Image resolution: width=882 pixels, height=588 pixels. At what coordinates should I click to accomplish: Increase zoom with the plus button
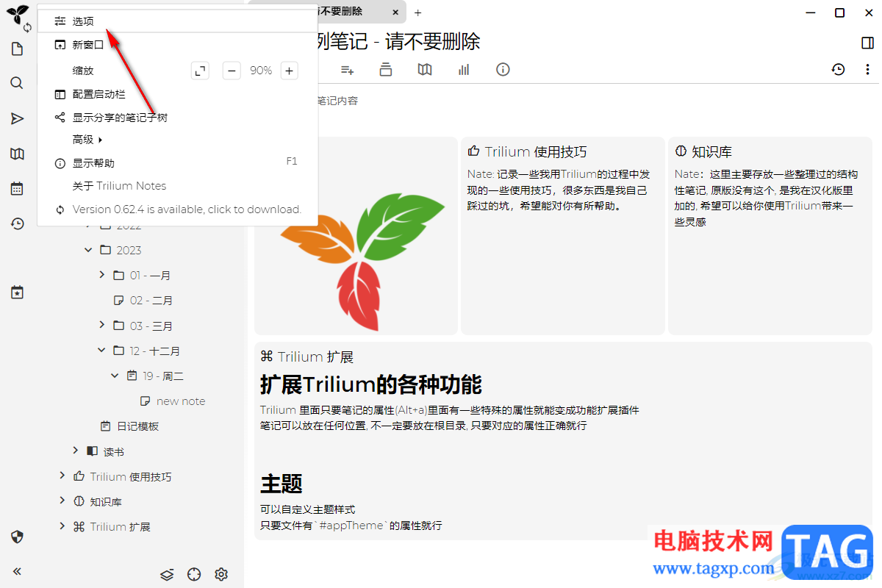coord(290,71)
